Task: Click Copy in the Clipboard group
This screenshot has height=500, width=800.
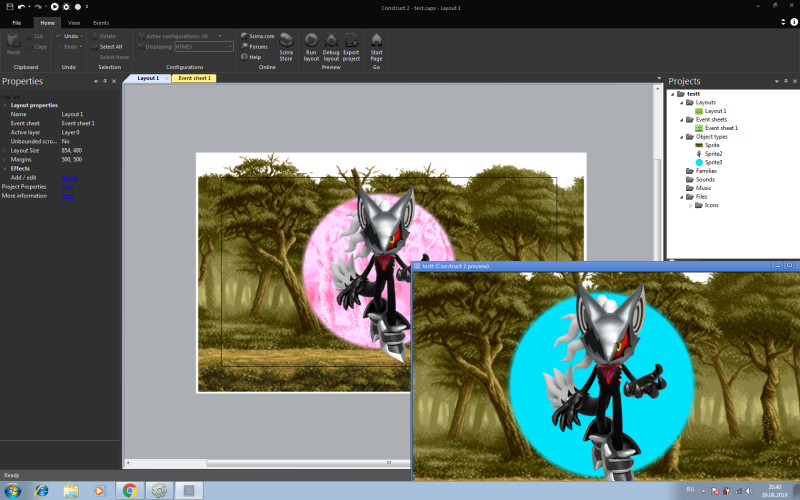Action: click(36, 47)
